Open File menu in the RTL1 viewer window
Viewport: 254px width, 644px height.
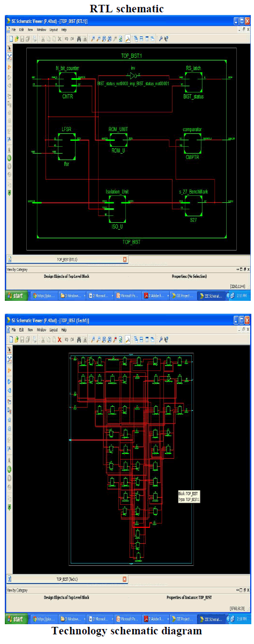coord(14,30)
